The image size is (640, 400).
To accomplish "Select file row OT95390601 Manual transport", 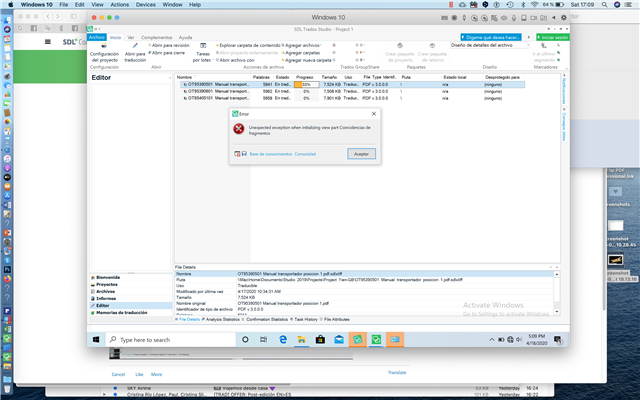I will (x=352, y=91).
